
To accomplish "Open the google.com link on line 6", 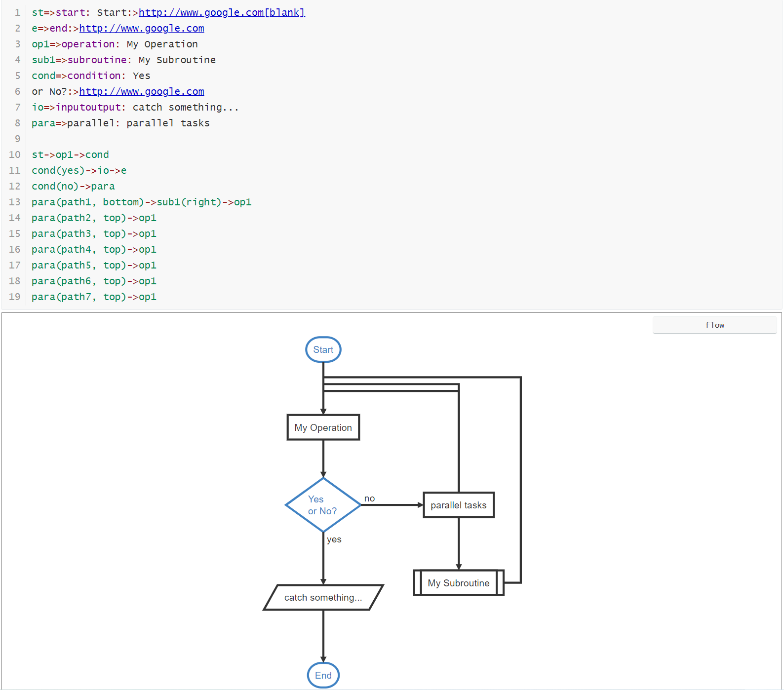I will click(x=142, y=91).
